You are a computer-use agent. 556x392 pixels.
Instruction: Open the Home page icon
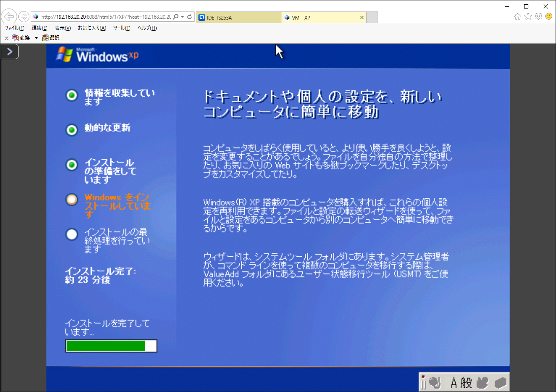[x=518, y=17]
